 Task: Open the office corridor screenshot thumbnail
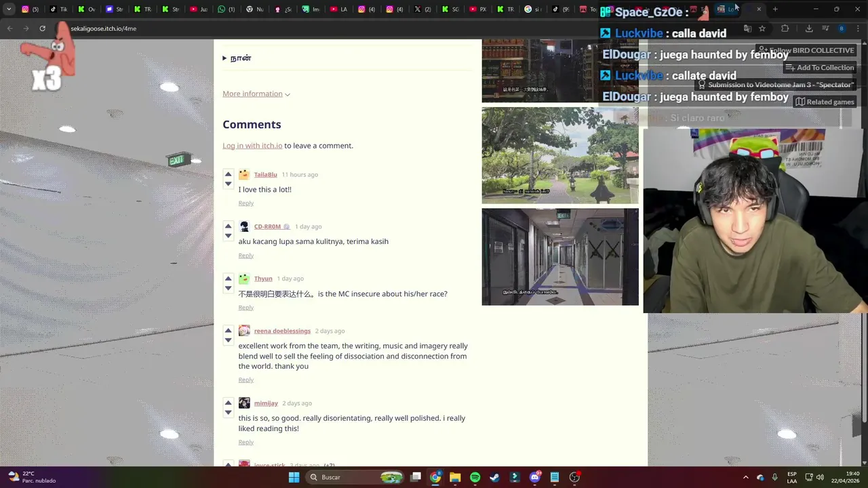[x=560, y=257]
